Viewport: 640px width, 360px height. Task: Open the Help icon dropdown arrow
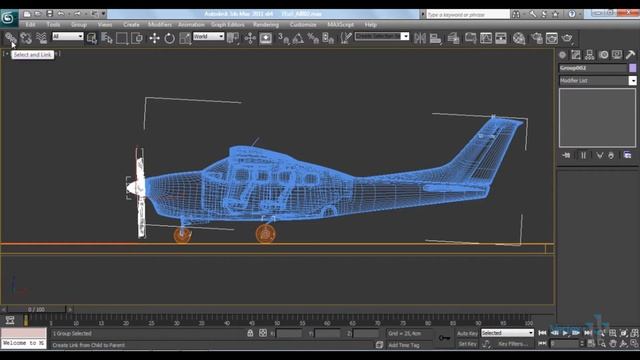coord(580,14)
